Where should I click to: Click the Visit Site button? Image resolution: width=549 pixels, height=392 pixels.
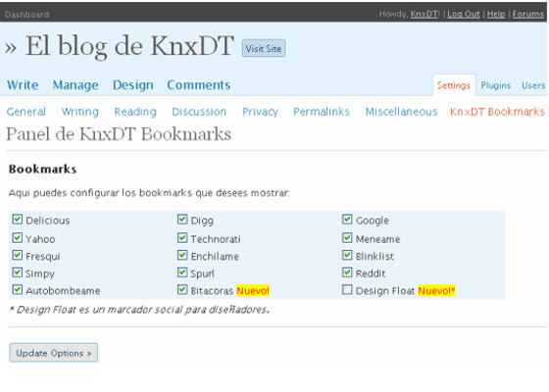[x=264, y=48]
